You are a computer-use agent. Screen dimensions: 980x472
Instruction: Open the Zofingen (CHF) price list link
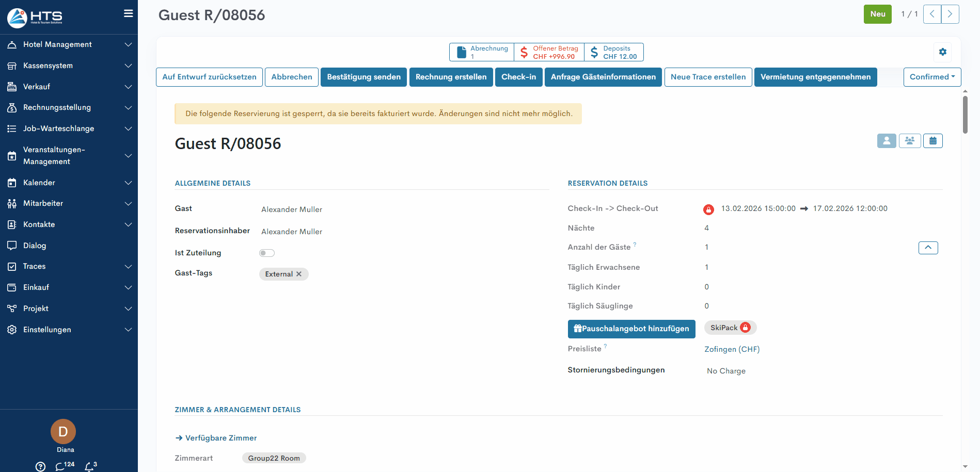pyautogui.click(x=732, y=350)
